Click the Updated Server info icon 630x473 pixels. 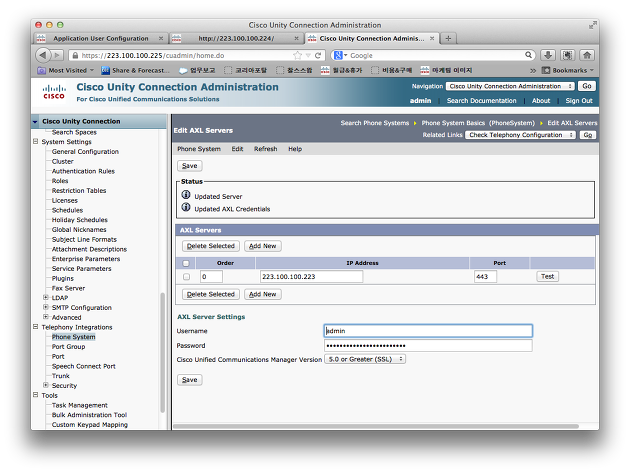pos(186,195)
